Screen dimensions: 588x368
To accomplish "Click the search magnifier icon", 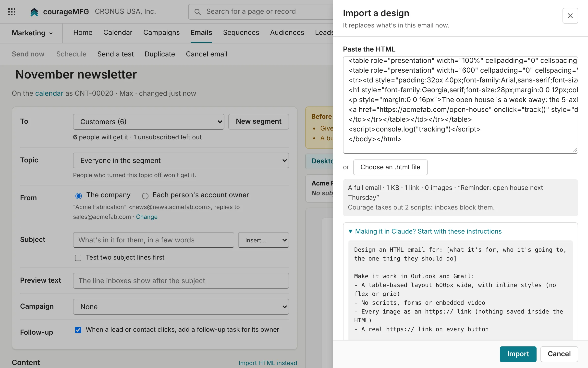I will tap(197, 12).
